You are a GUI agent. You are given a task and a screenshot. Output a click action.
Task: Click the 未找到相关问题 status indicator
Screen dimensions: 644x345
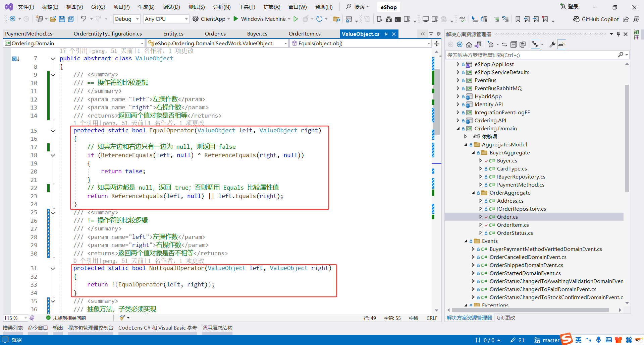click(x=66, y=318)
